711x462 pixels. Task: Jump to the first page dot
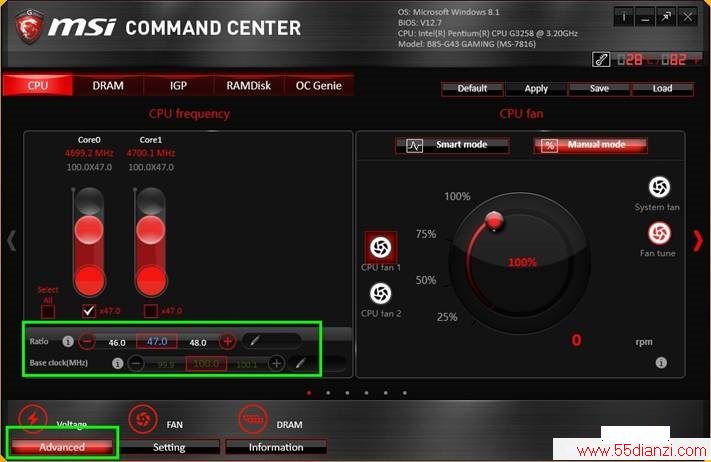[309, 393]
